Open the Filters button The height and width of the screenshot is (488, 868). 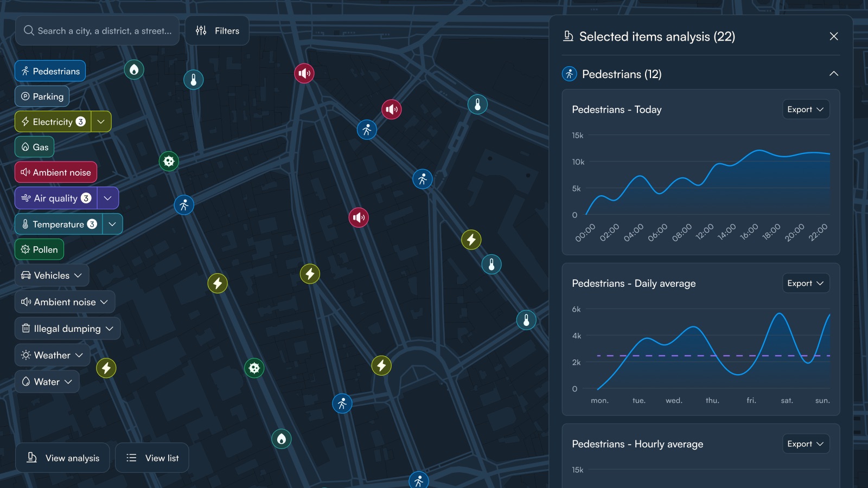pos(217,31)
